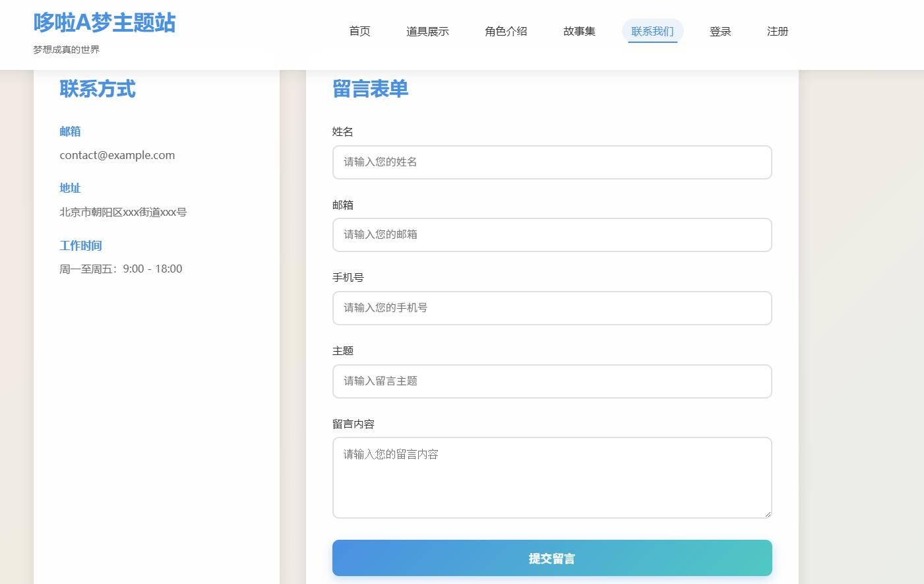Click the 联系方式 section heading
Screen dimensions: 924x584
(98, 90)
